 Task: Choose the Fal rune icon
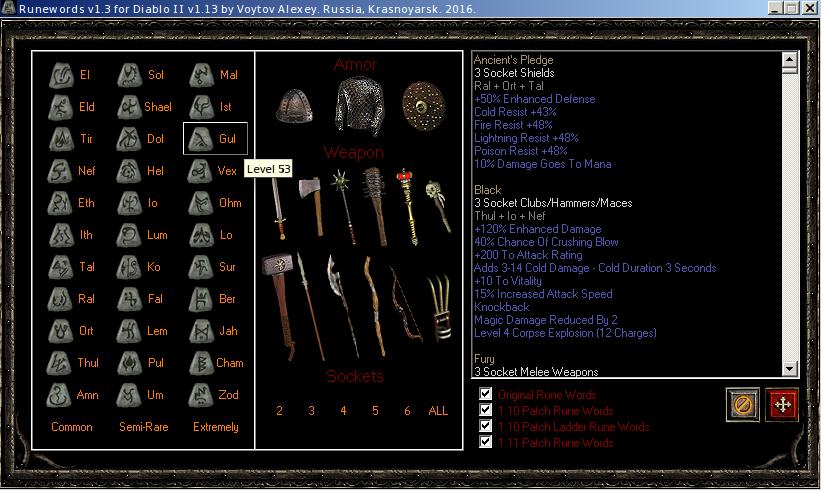(130, 299)
